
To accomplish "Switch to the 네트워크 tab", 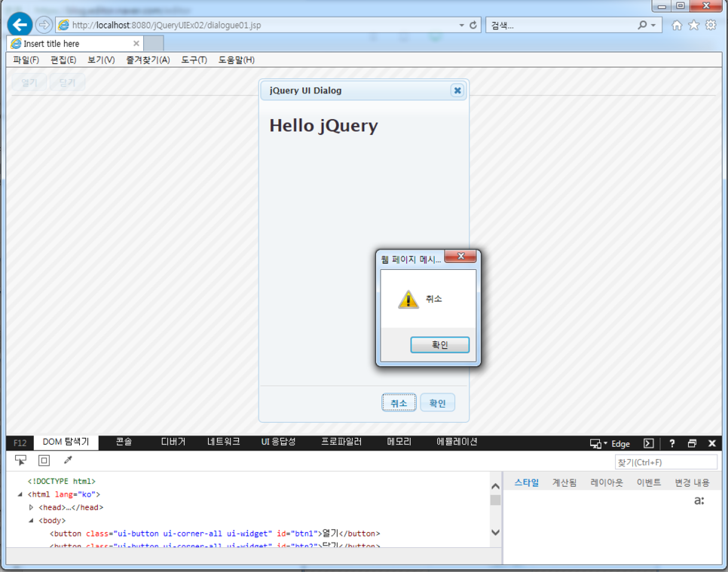I will [223, 442].
